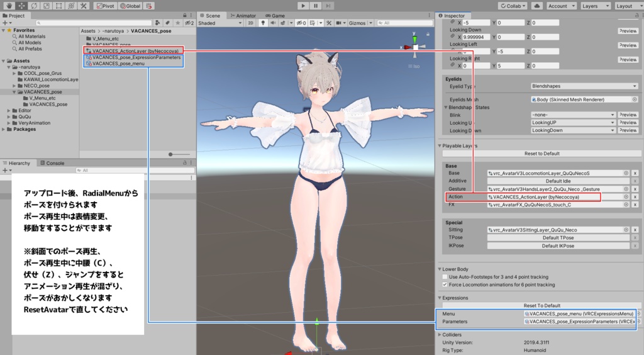Collapse the Expressions section
Image resolution: width=644 pixels, height=355 pixels.
[440, 298]
